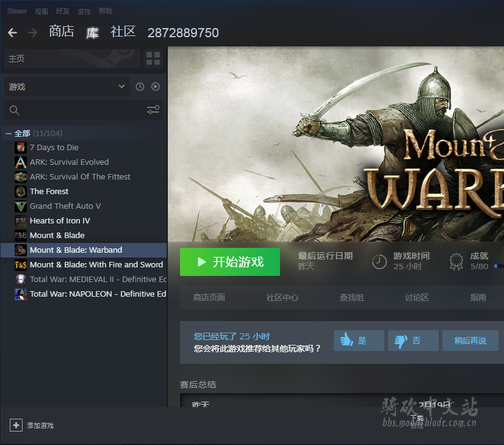Viewport: 504px width, 445px height.
Task: Click 您已经玩了 25 小时 text
Action: 232,336
